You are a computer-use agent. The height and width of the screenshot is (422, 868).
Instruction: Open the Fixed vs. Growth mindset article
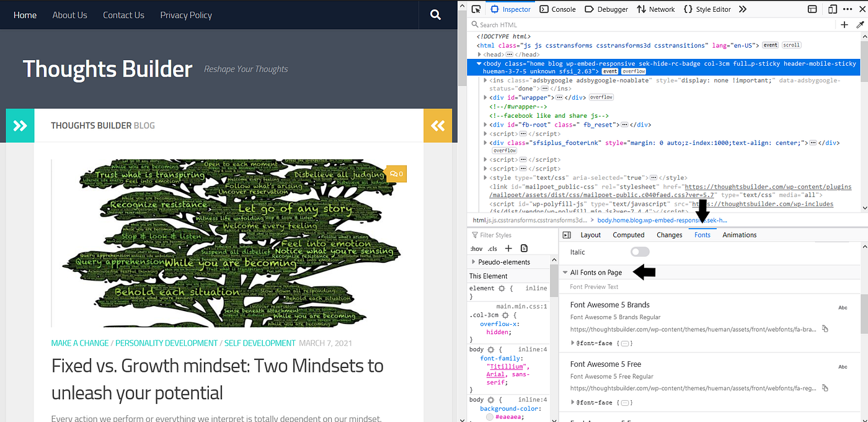(x=218, y=379)
